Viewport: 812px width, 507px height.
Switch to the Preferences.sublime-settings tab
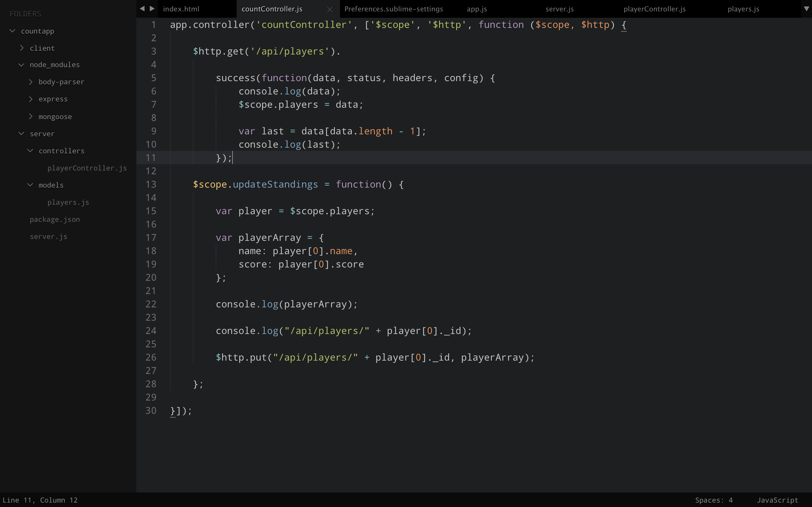[393, 9]
